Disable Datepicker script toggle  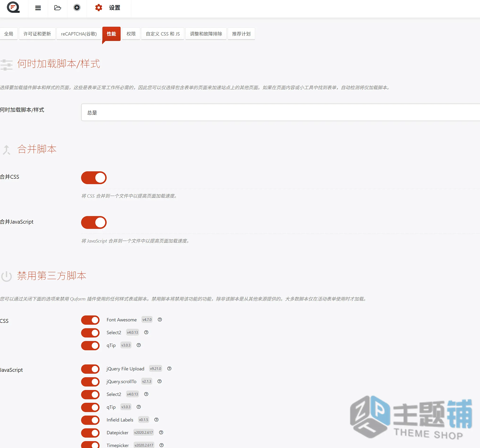[x=90, y=433]
